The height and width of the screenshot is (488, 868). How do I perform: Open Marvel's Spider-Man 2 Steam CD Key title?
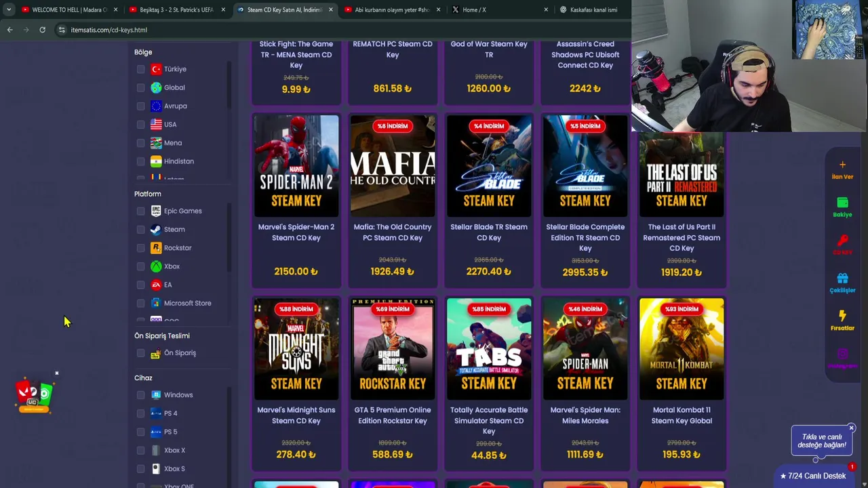296,232
